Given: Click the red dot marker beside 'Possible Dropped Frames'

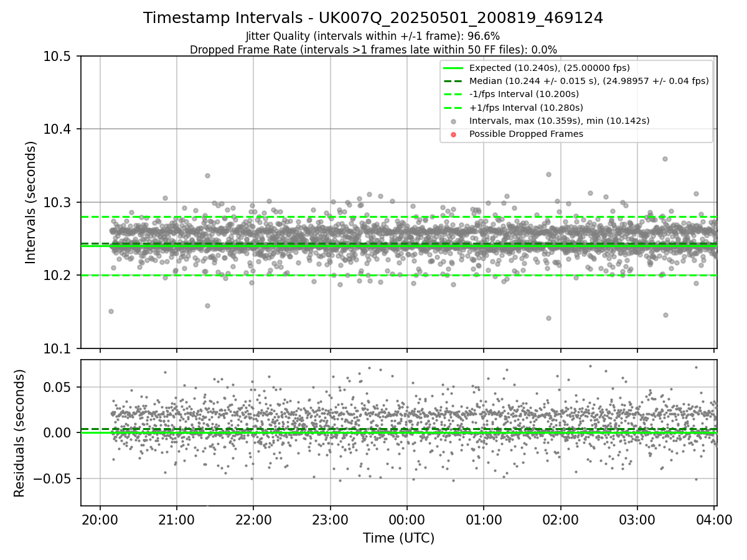Looking at the screenshot, I should click(x=453, y=134).
